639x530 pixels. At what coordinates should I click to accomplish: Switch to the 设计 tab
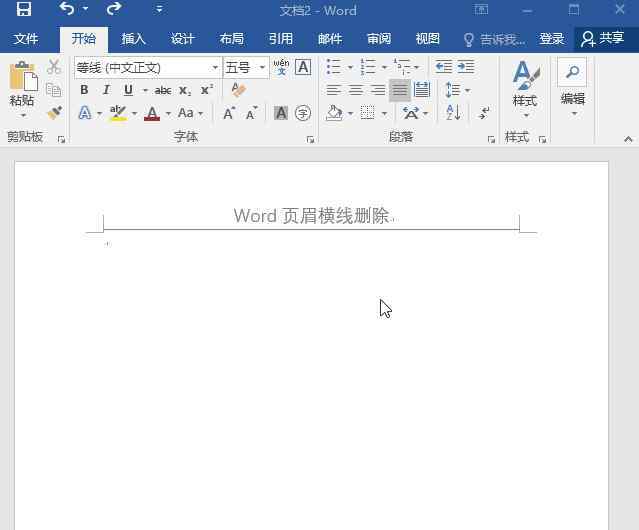[x=182, y=39]
